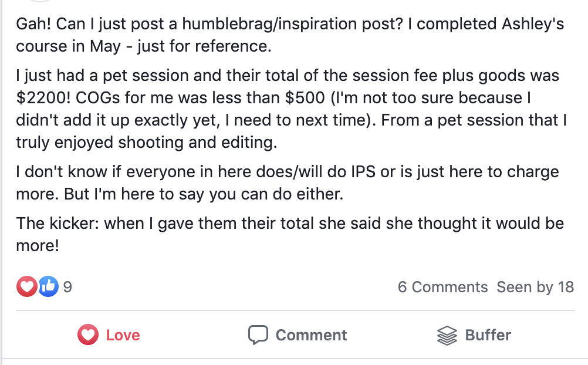Open the list of 9 reactions
The image size is (588, 365).
pyautogui.click(x=67, y=287)
